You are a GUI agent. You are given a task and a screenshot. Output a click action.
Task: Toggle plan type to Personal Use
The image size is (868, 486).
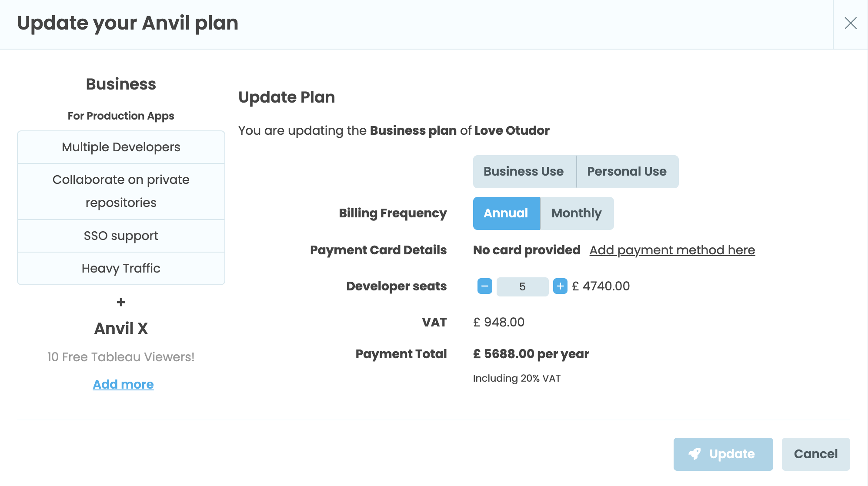[627, 171]
